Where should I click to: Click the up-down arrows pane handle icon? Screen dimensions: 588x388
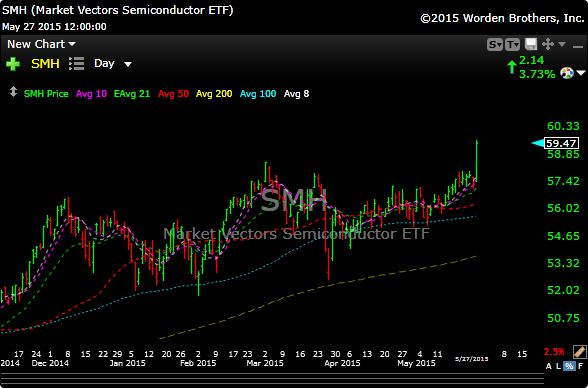[13, 92]
